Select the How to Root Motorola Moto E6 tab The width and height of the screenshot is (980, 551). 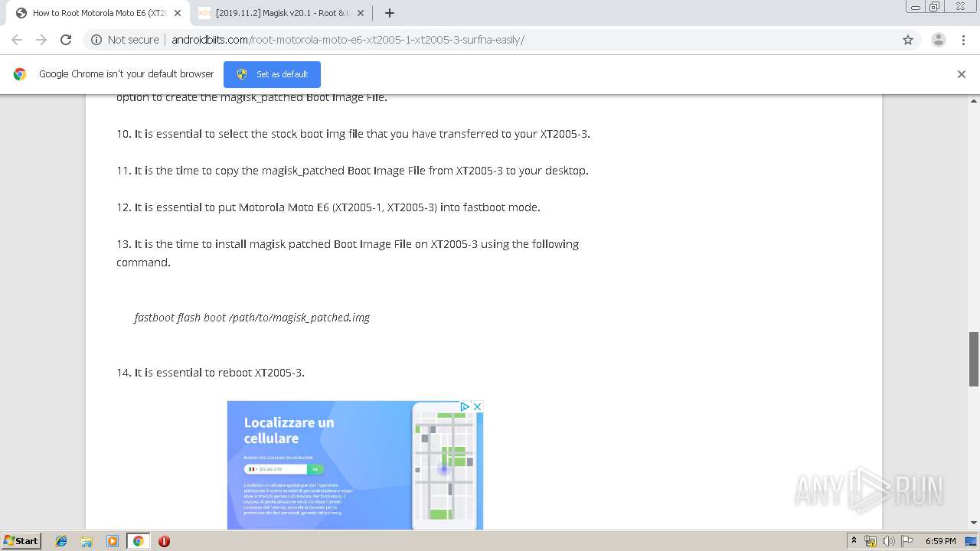point(98,13)
